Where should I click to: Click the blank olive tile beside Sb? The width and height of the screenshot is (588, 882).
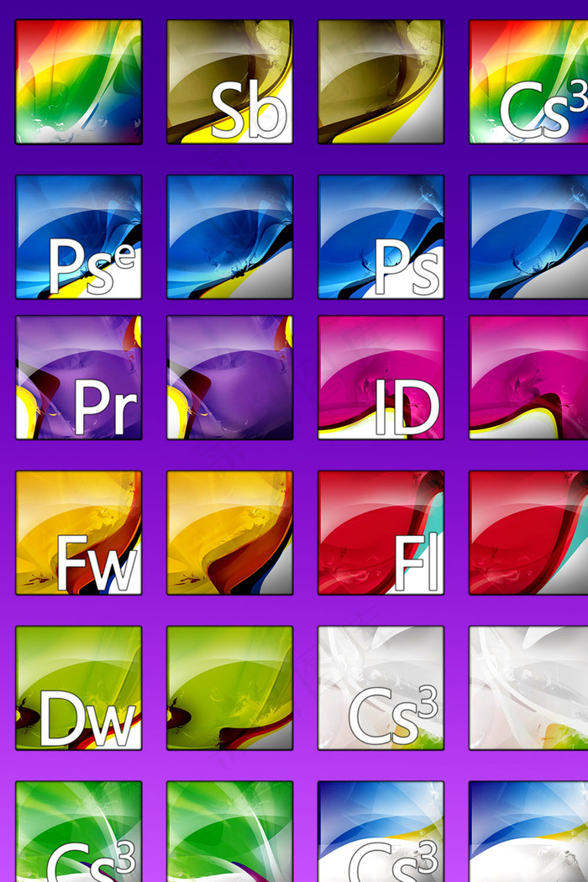(x=381, y=82)
